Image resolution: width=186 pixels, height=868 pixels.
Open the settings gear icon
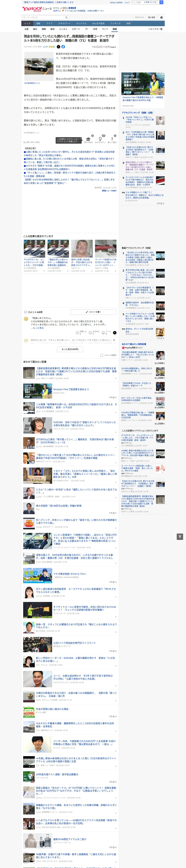[161, 18]
